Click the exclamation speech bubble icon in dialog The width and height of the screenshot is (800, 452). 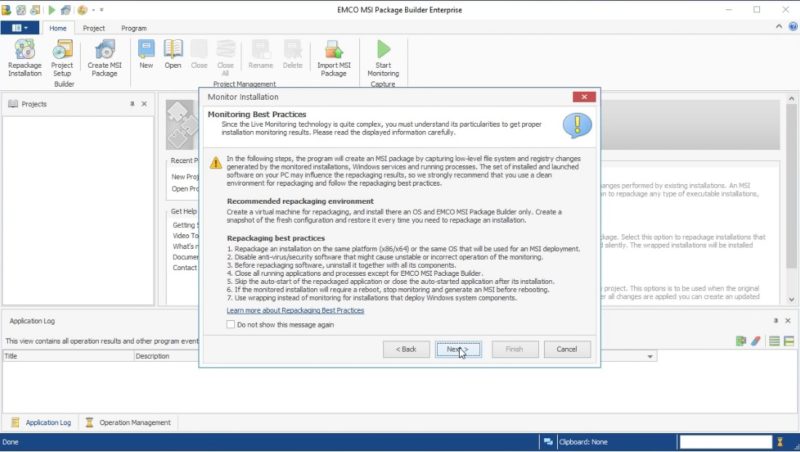tap(577, 125)
